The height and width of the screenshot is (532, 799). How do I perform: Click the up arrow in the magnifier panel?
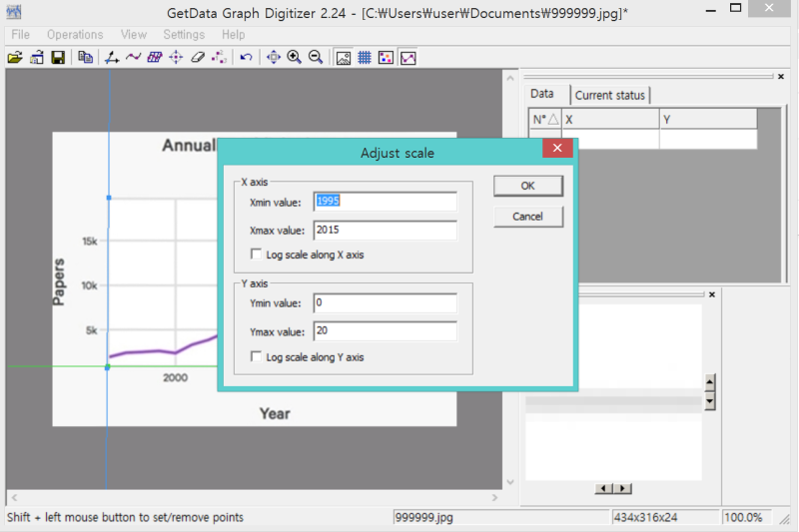tap(710, 382)
